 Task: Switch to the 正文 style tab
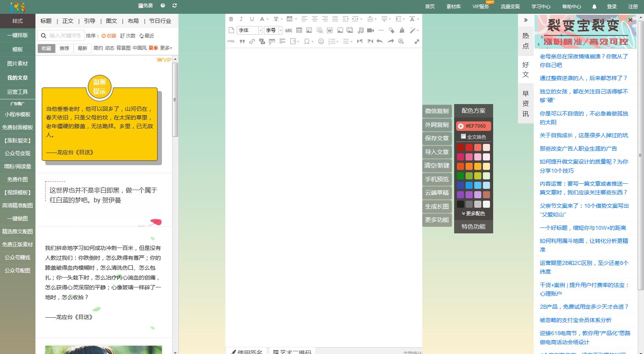[68, 21]
